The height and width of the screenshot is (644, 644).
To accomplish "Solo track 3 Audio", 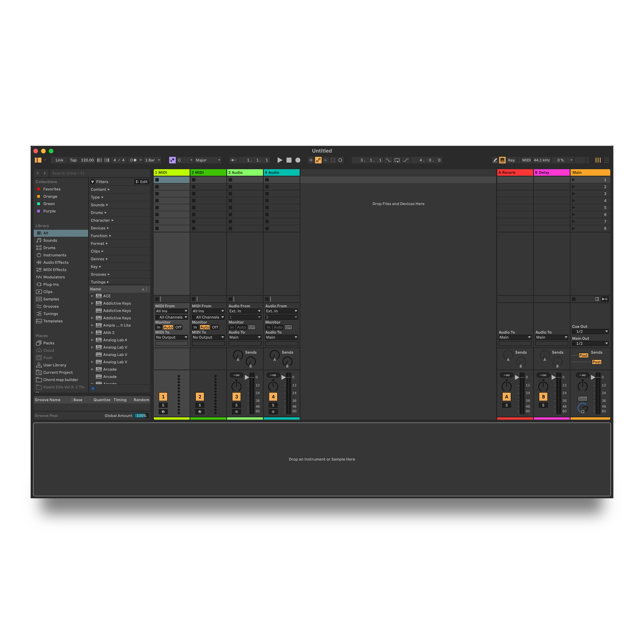I will [236, 405].
